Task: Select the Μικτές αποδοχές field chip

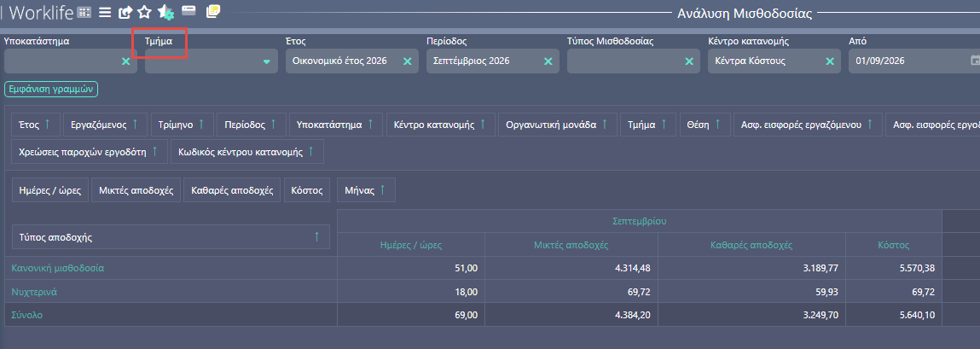Action: 136,190
